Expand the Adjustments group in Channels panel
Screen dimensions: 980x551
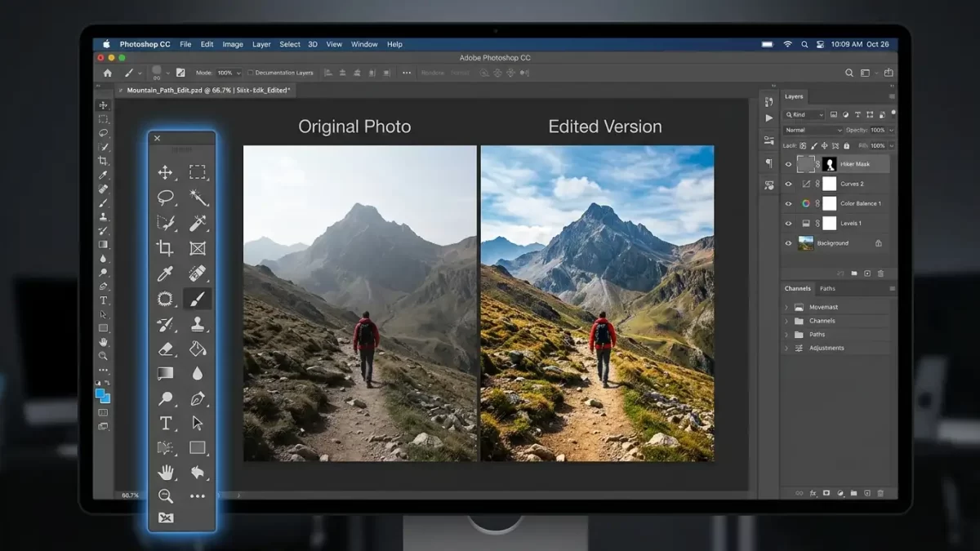point(786,348)
